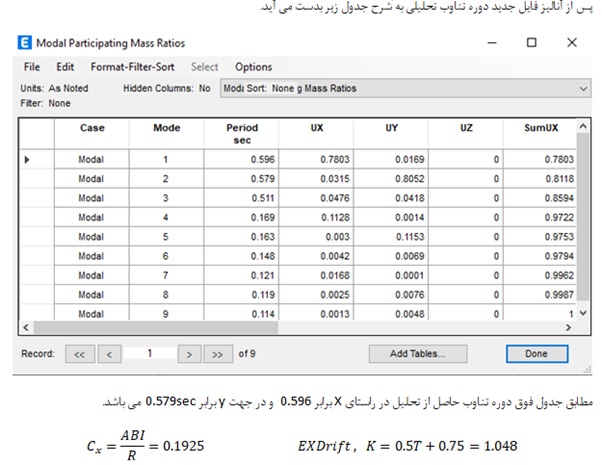Go to first record with << button

(82, 353)
